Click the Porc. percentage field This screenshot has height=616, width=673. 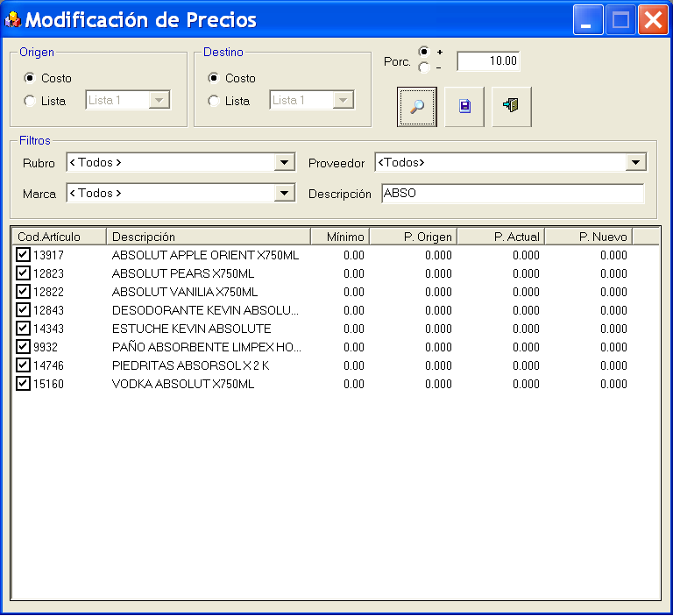[x=488, y=61]
